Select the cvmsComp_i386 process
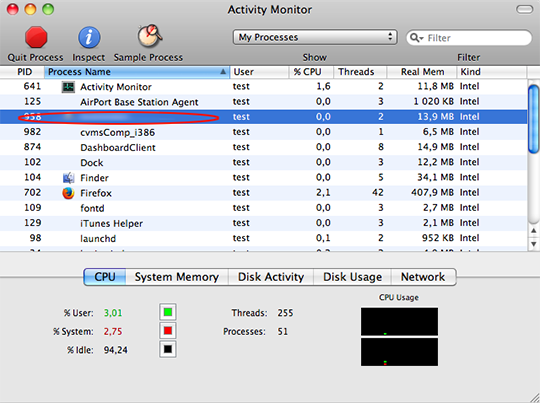The height and width of the screenshot is (403, 540). click(263, 132)
